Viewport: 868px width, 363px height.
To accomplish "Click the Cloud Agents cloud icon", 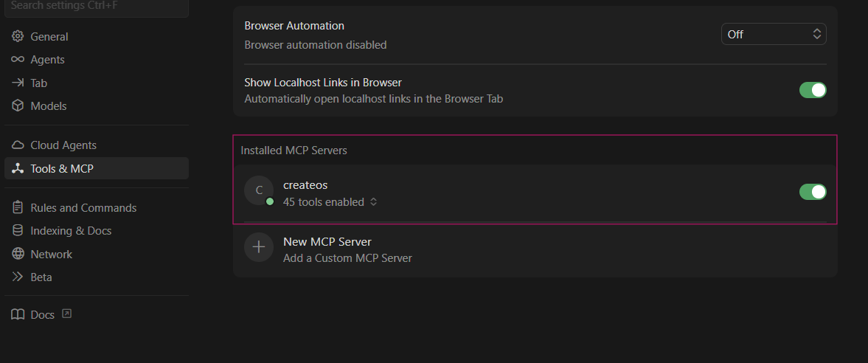I will [x=18, y=145].
